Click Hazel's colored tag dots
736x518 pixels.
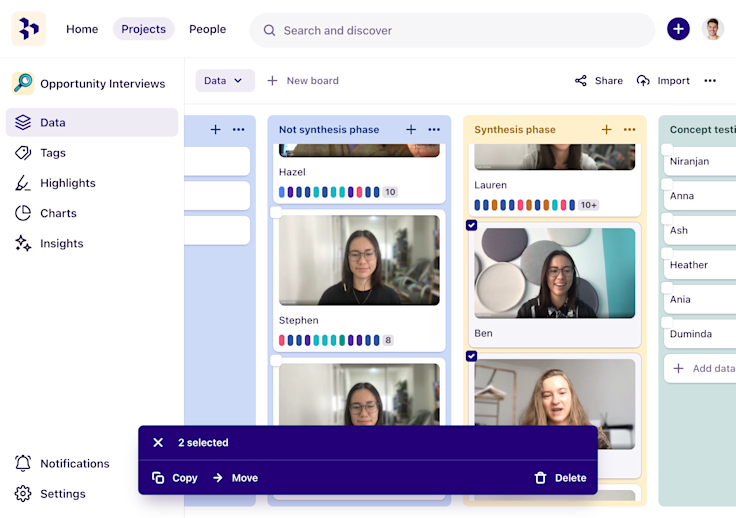[329, 192]
